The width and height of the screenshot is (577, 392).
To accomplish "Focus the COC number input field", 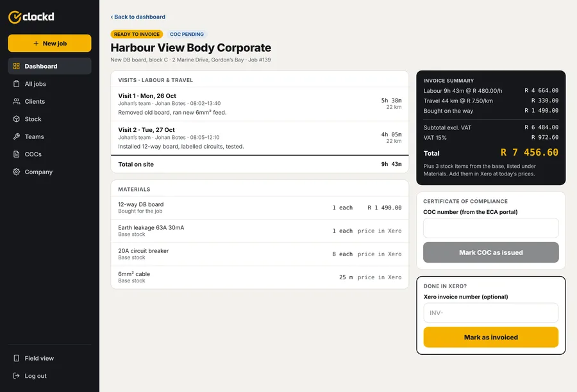I will point(491,228).
